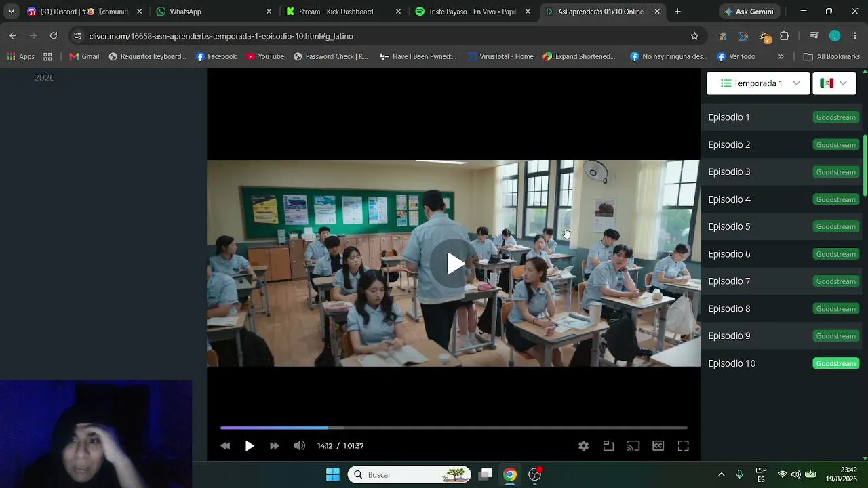Viewport: 868px width, 488px height.
Task: Open the Mexican flag language dropdown
Action: (834, 83)
